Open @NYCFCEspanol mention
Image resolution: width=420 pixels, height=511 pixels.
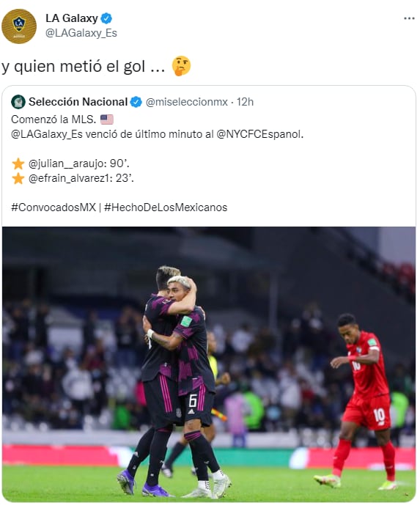(x=259, y=134)
